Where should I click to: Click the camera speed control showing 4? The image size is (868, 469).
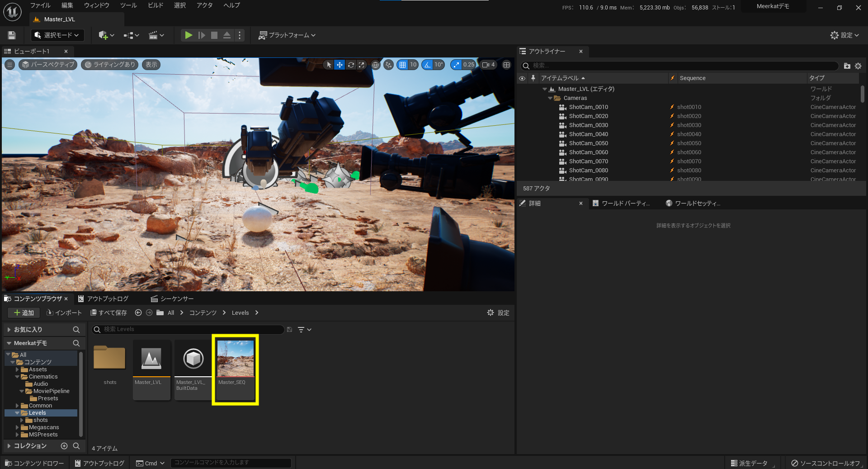click(488, 65)
